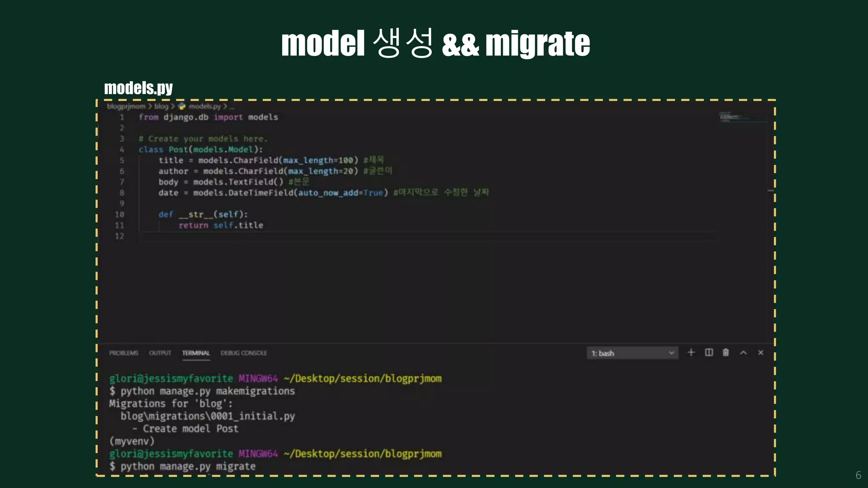This screenshot has height=488, width=868.
Task: Switch to the PROBLEMS tab
Action: pyautogui.click(x=124, y=353)
